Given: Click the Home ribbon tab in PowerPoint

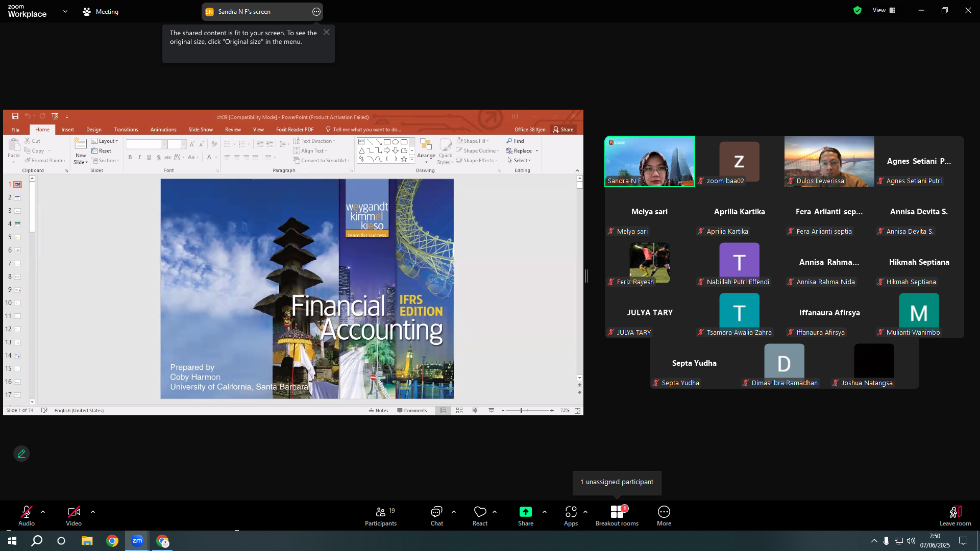Looking at the screenshot, I should [x=42, y=130].
